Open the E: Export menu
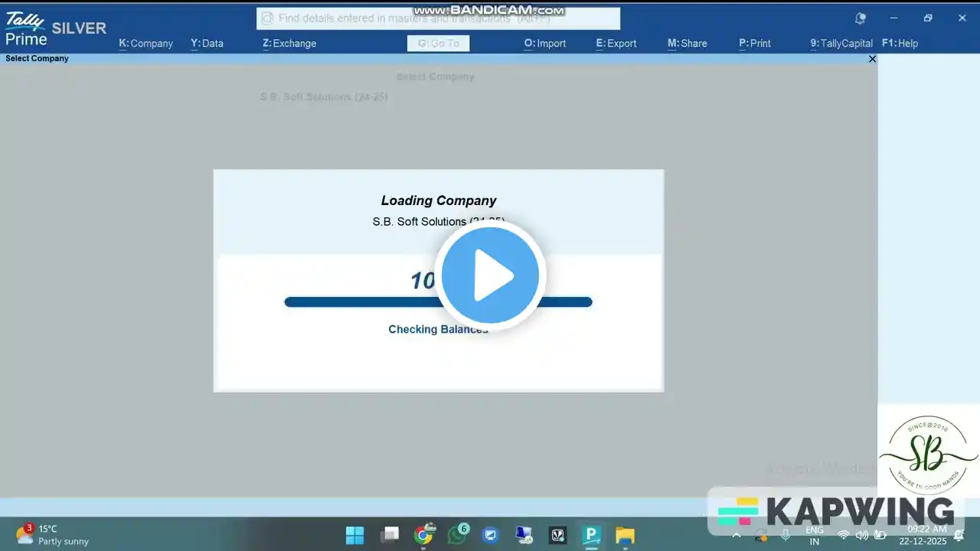 [616, 44]
